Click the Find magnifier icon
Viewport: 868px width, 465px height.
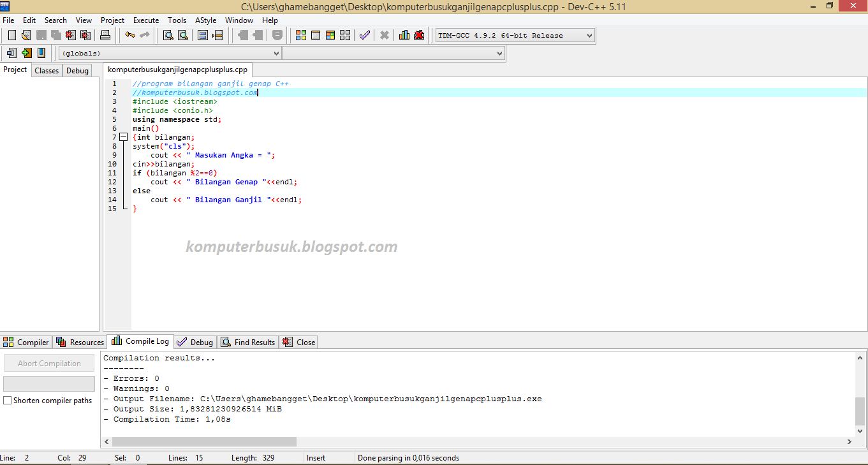168,35
